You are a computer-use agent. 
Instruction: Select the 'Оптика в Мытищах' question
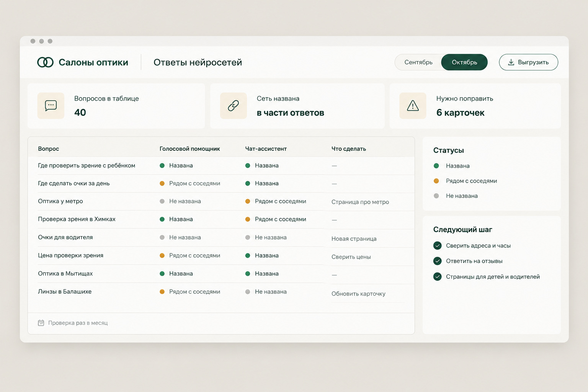[x=65, y=274]
